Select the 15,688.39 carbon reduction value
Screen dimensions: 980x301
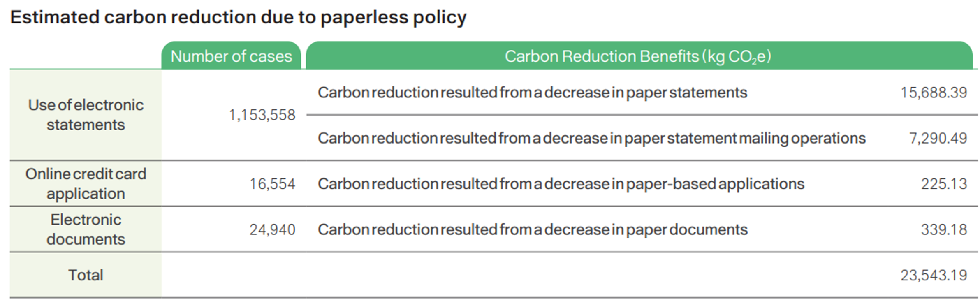click(x=934, y=93)
